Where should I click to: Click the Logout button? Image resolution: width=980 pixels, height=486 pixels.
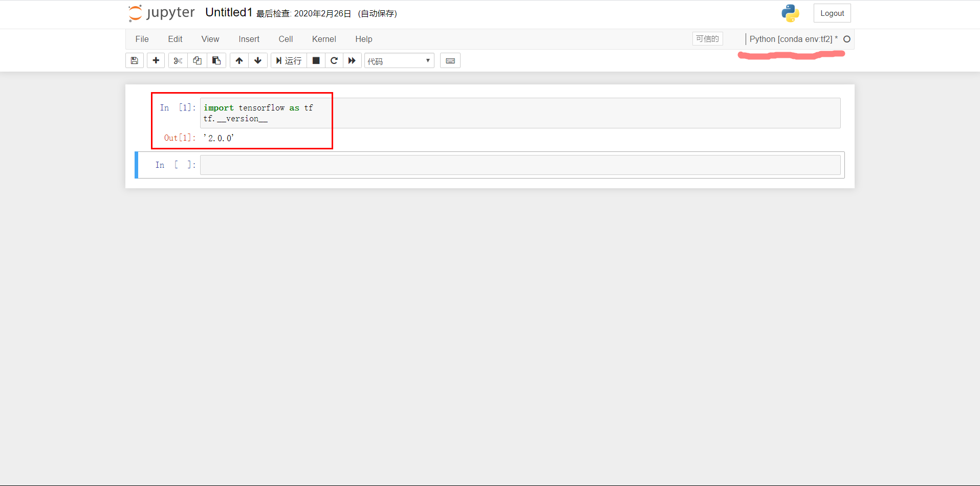(832, 13)
